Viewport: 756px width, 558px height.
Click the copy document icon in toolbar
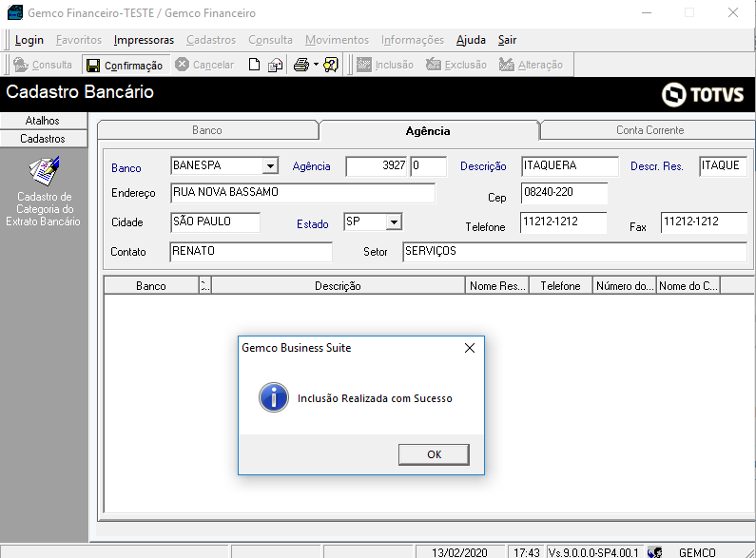coord(276,65)
